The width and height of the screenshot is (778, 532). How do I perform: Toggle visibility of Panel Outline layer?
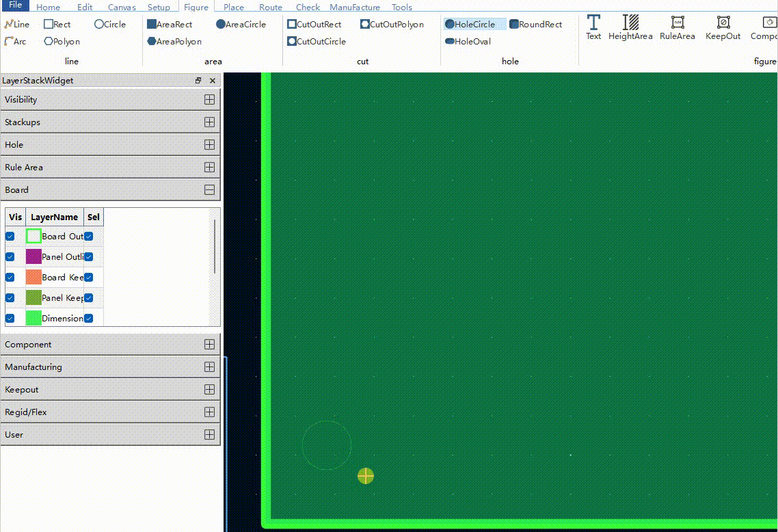(x=10, y=256)
